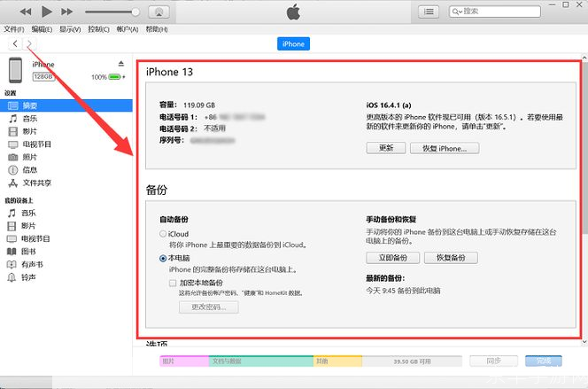Click the 恢复 iPhone... button

(445, 148)
